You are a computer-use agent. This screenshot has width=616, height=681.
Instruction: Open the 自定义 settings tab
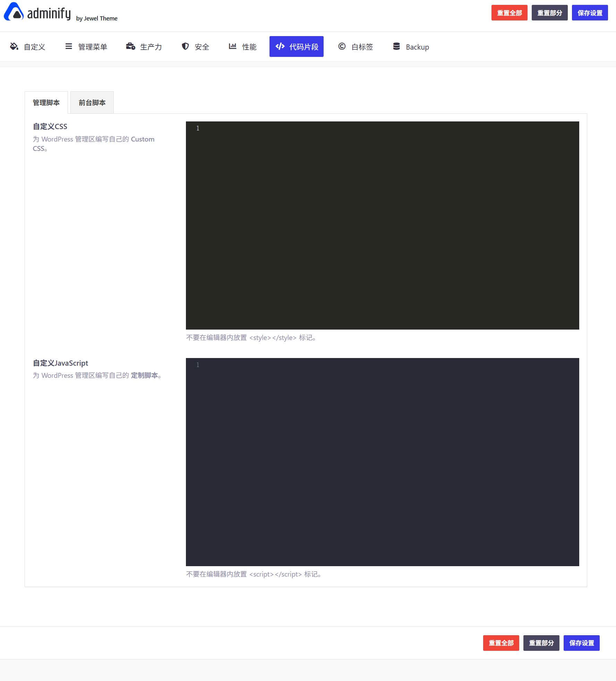[28, 46]
